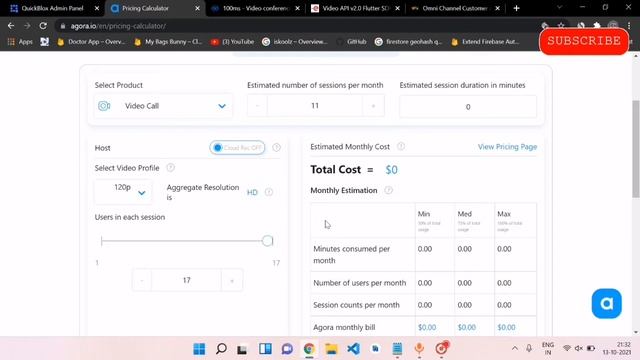The image size is (640, 360).
Task: Open the clock showing 21:32
Action: click(x=617, y=348)
